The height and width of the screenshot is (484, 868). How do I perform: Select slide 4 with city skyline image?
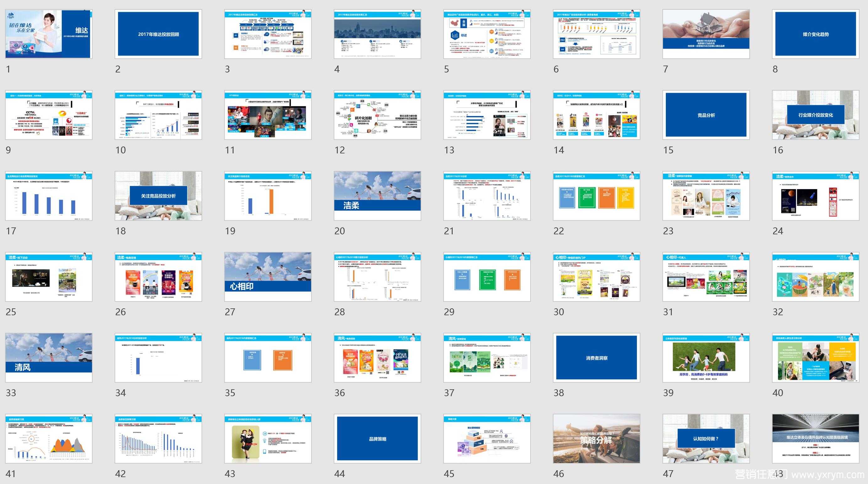tap(377, 34)
